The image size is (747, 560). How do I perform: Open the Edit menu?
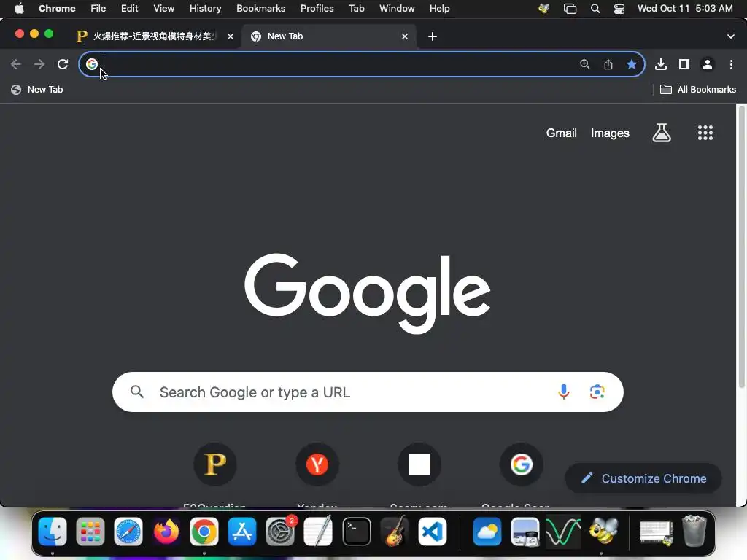(x=129, y=9)
